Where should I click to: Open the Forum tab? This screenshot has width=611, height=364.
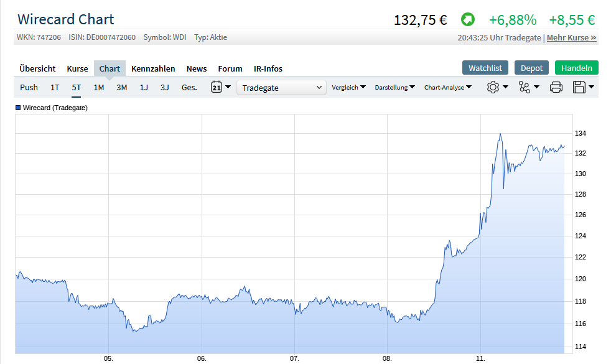click(230, 68)
